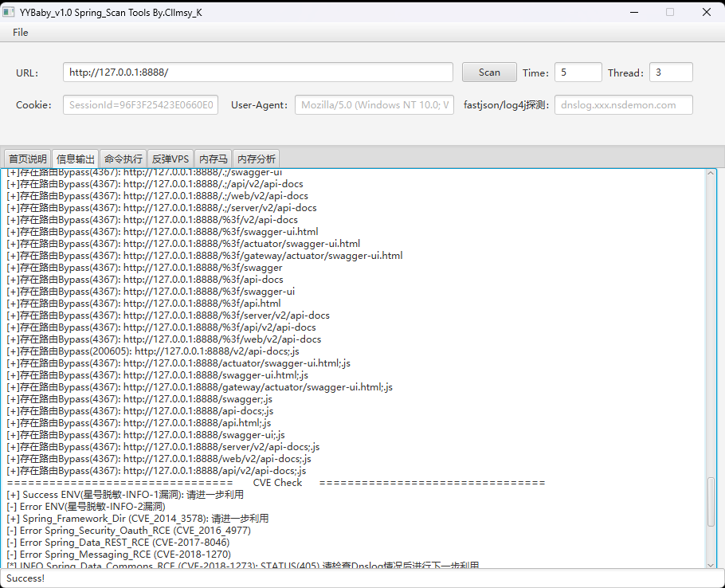Open the 内存马 tab
Screen dimensions: 725x588
click(214, 159)
